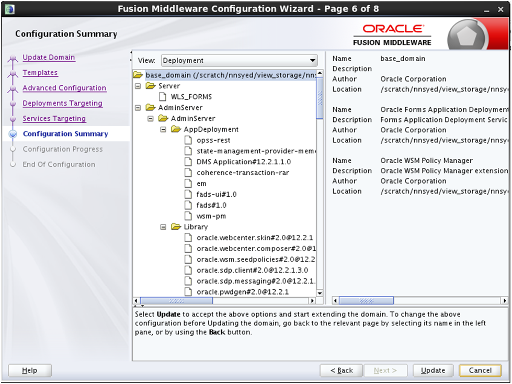Select the WLS_FORMS tree entry
The width and height of the screenshot is (512, 384).
[x=191, y=97]
